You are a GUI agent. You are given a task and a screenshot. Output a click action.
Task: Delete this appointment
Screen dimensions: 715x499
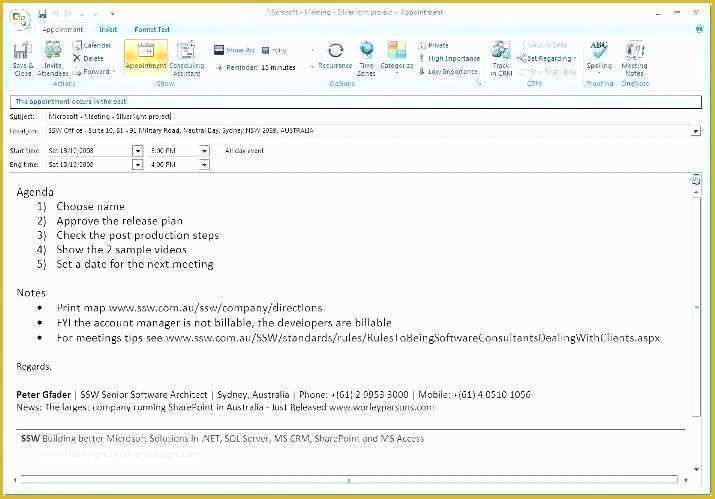(88, 58)
